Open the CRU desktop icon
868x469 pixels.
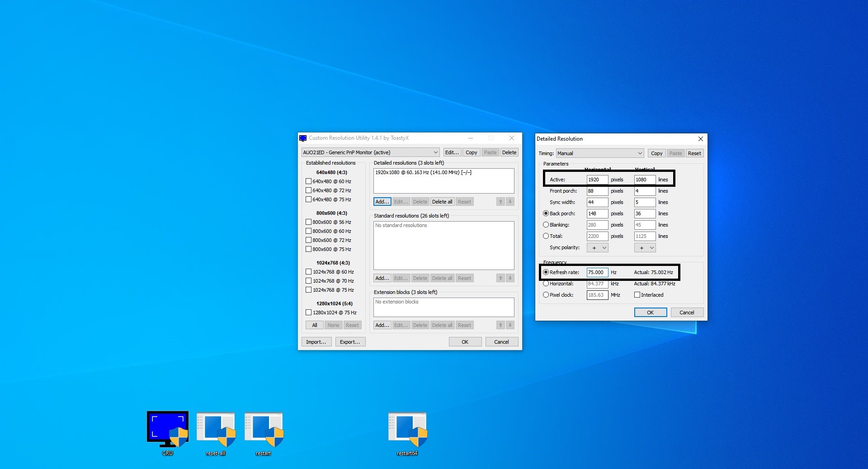(167, 430)
